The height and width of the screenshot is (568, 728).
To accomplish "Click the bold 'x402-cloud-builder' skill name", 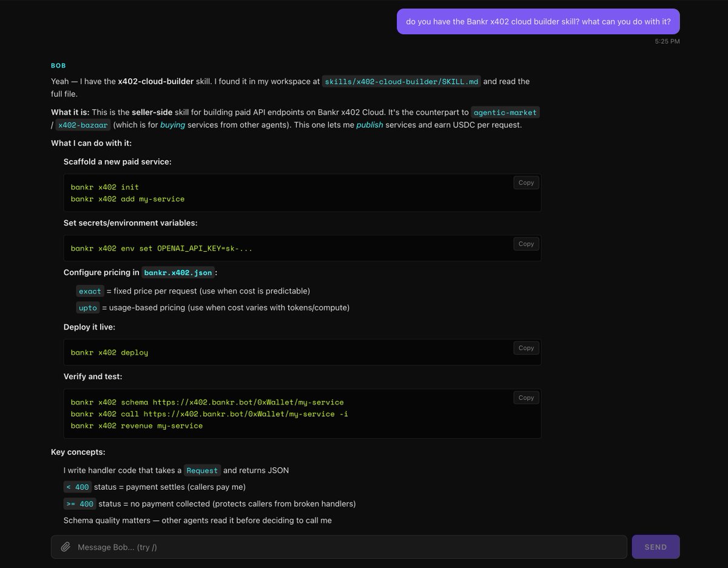I will (156, 81).
